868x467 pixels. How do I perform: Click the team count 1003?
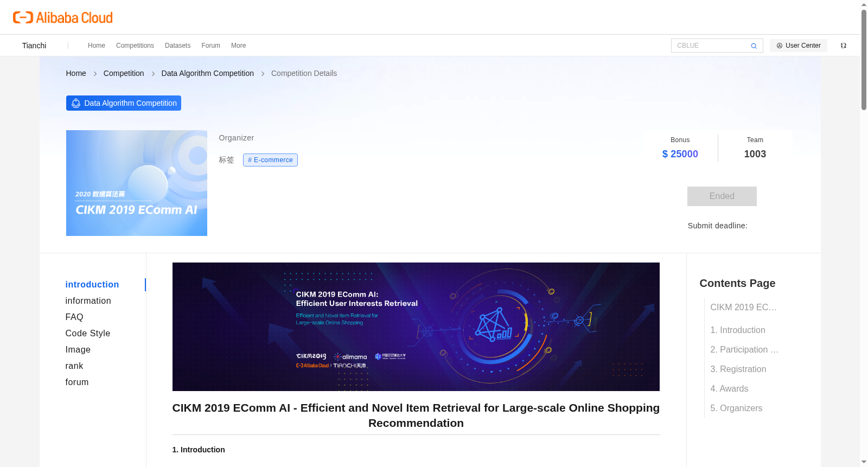[x=755, y=154]
